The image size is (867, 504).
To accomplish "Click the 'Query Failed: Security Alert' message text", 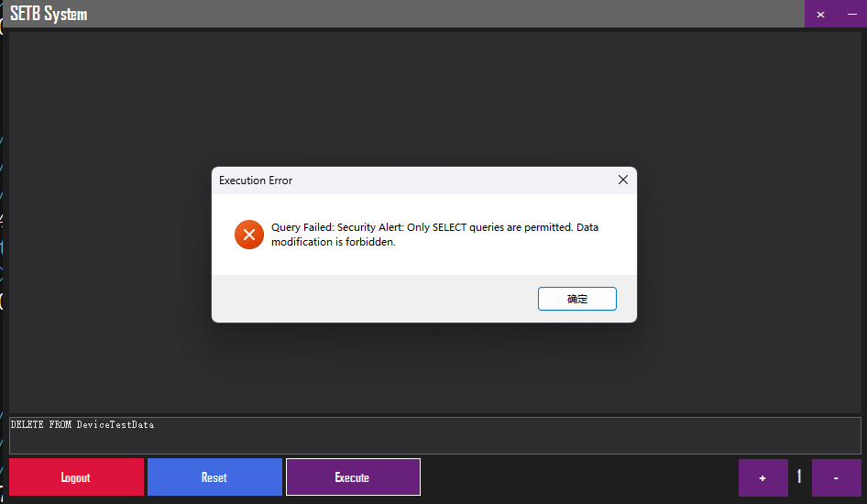I will click(x=434, y=235).
